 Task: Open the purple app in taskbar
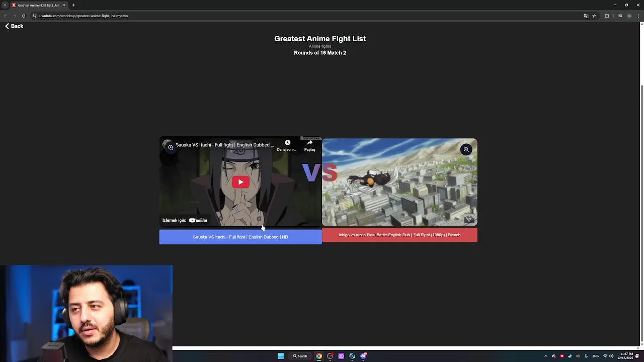tap(341, 356)
